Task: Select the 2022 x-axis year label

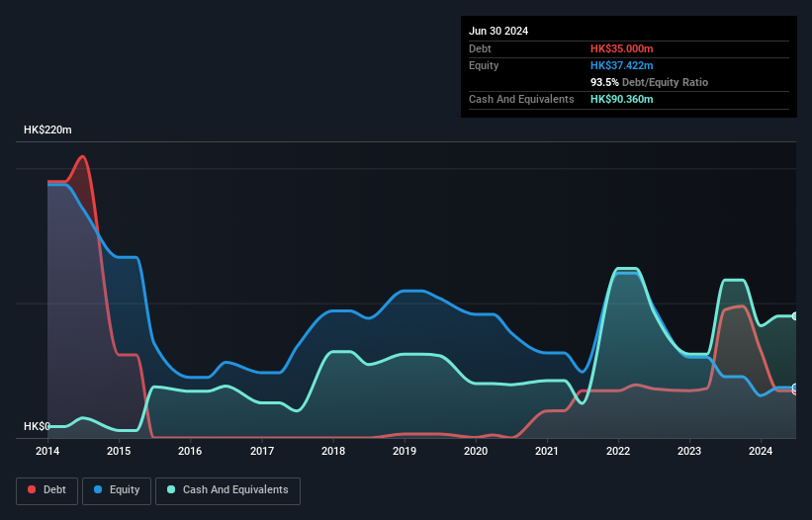Action: pyautogui.click(x=618, y=451)
